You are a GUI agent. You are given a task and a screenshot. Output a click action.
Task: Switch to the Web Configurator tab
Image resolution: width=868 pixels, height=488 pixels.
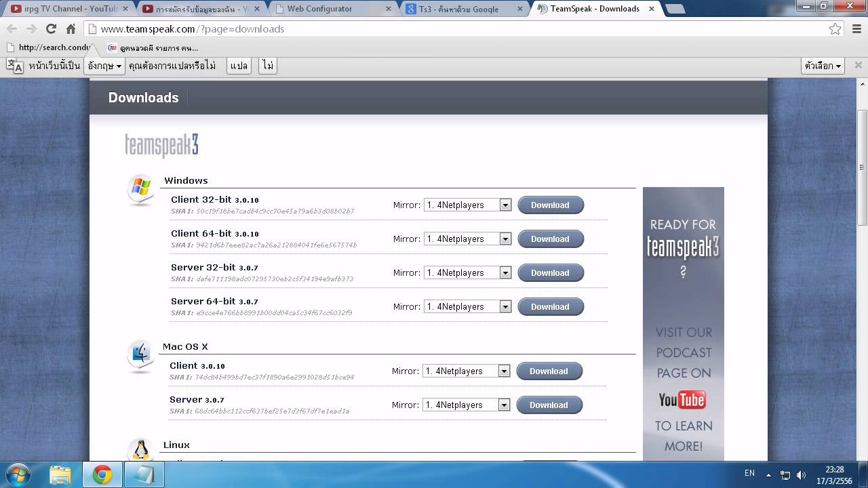click(332, 9)
